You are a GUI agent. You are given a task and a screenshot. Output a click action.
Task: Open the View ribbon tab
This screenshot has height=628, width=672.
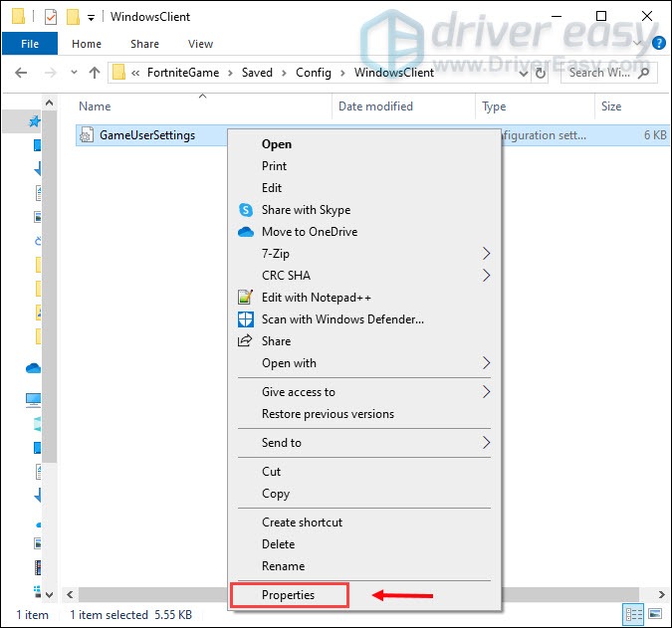[x=200, y=44]
